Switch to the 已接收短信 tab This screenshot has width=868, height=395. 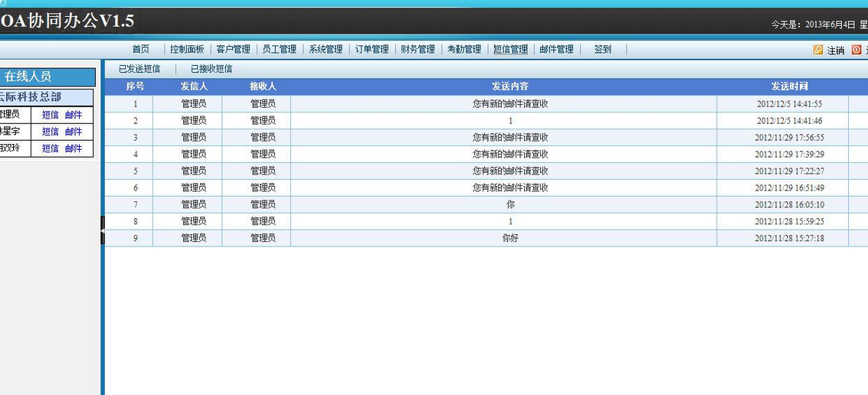211,69
